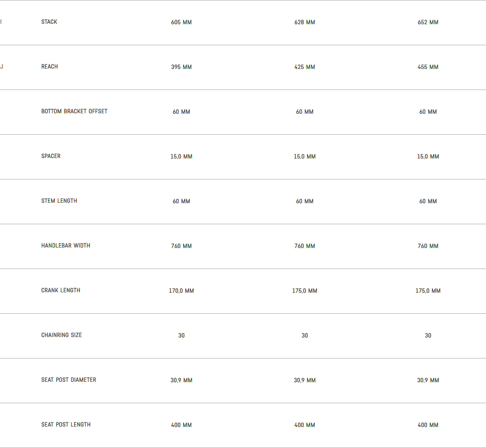
Task: Click the letter I marker beside STACK
Action: pyautogui.click(x=1, y=22)
